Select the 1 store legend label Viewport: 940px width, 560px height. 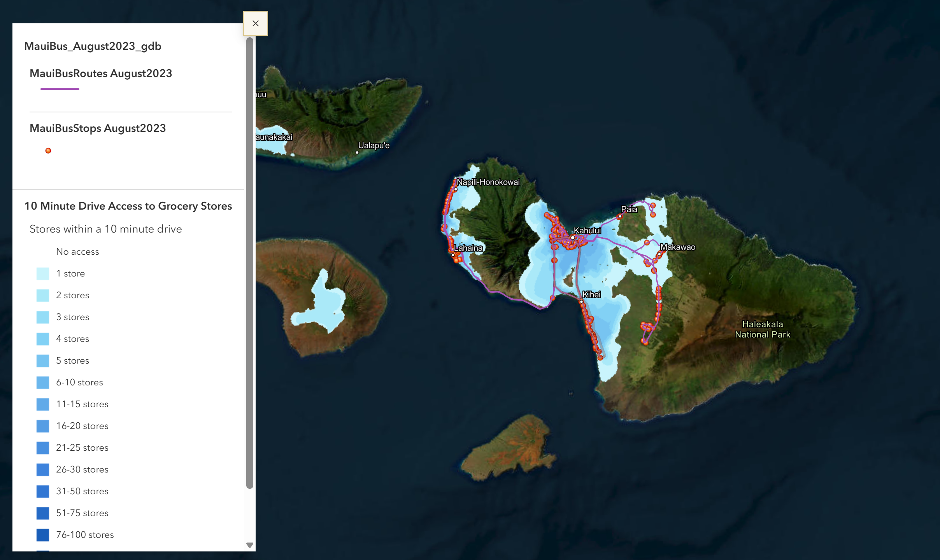pos(70,273)
